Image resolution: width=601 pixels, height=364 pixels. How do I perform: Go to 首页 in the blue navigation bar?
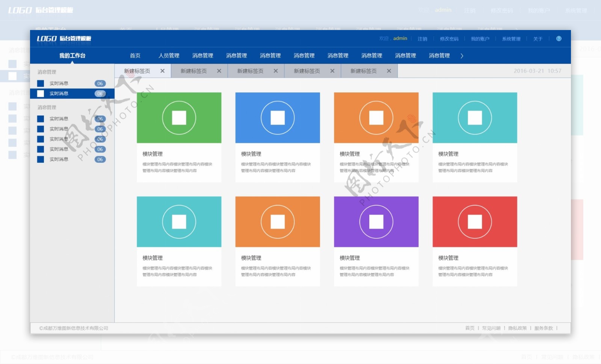pyautogui.click(x=135, y=56)
